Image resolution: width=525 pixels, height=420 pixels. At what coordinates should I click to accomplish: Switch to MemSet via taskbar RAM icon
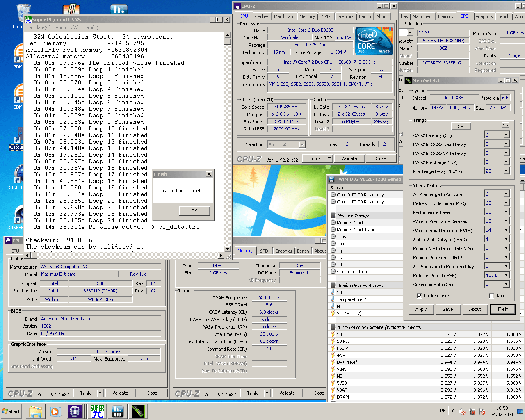138,411
